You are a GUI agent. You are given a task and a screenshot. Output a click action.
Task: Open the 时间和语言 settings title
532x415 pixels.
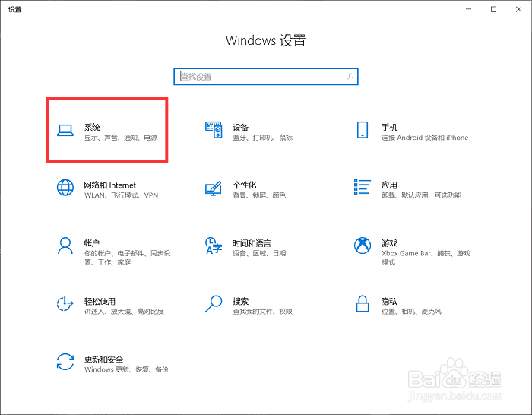click(252, 243)
